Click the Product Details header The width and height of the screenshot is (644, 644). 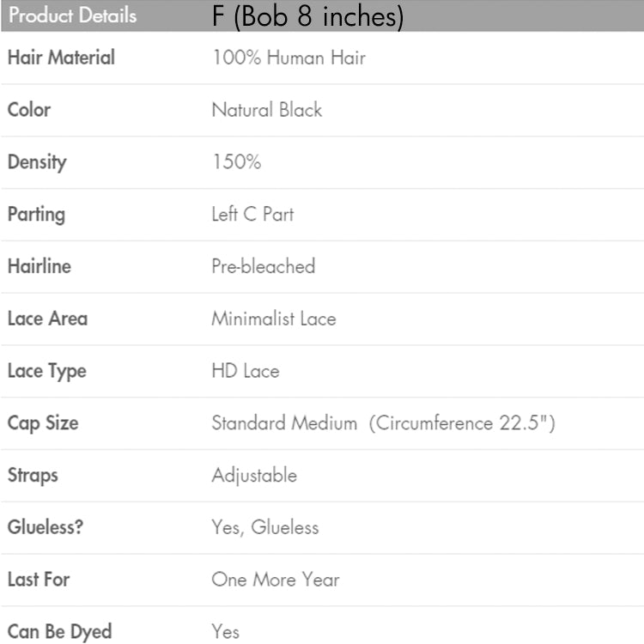pyautogui.click(x=73, y=15)
